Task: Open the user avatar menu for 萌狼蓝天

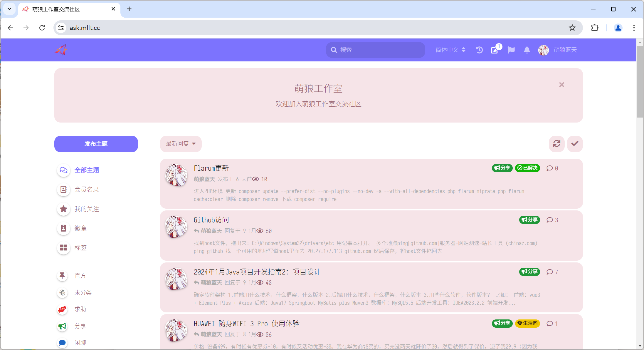Action: (544, 50)
